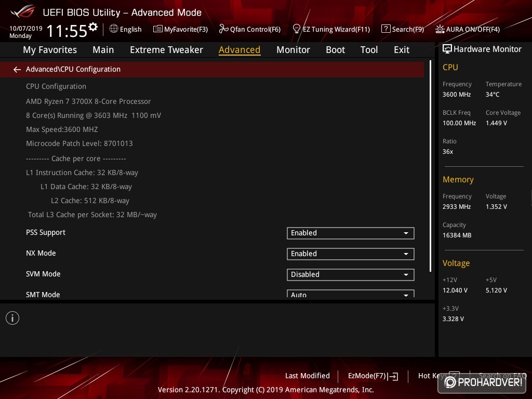
Task: Click the Version 2.20.1271 copyright text
Action: [265, 390]
